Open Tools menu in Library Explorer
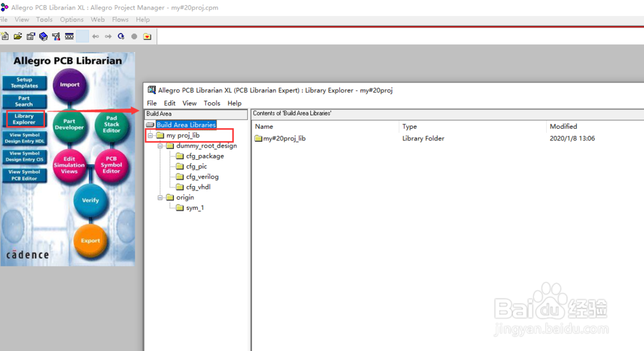This screenshot has height=351, width=644. (x=212, y=103)
